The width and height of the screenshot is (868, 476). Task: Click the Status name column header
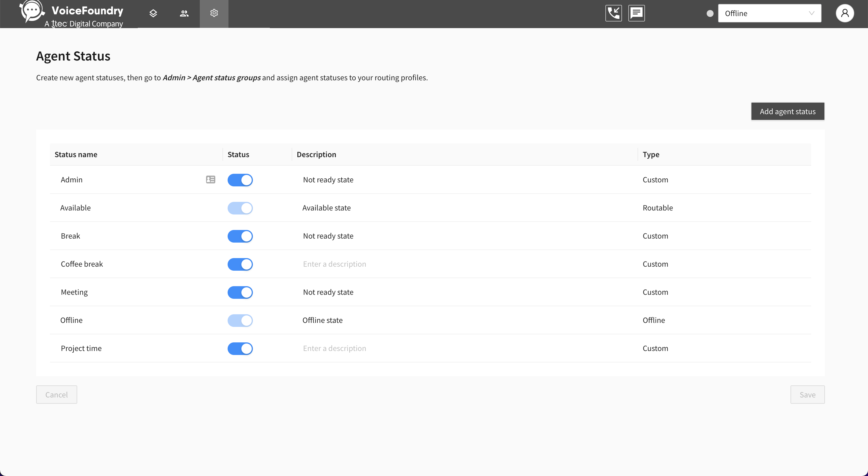76,154
